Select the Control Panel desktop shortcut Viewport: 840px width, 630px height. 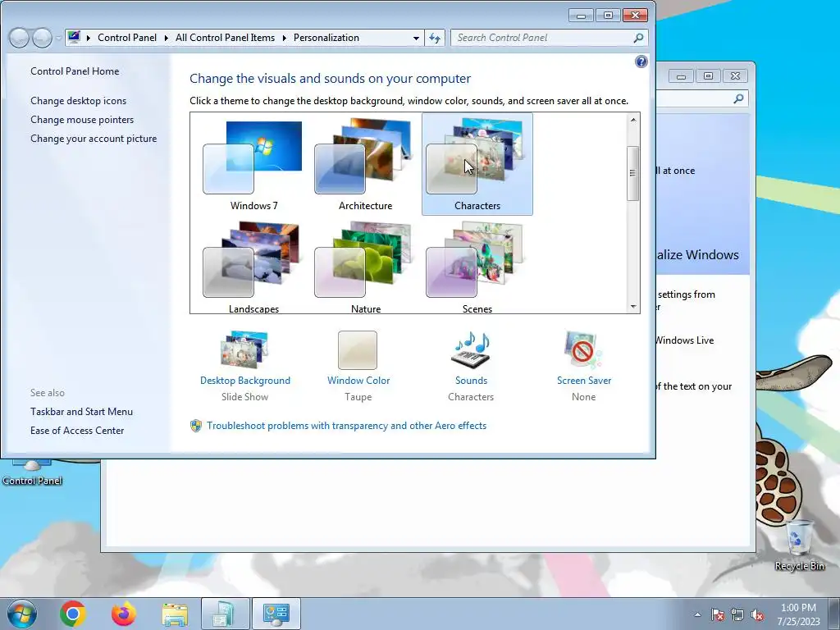tap(32, 472)
